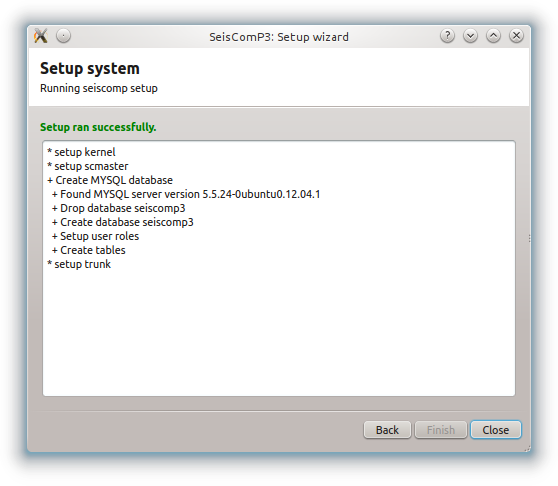Click the setup trunk log line
The width and height of the screenshot is (558, 486).
pos(79,264)
